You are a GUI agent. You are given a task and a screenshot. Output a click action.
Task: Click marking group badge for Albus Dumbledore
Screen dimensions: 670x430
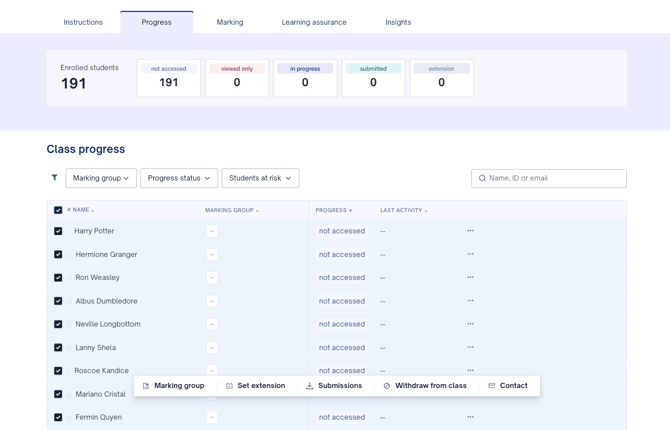click(x=212, y=301)
